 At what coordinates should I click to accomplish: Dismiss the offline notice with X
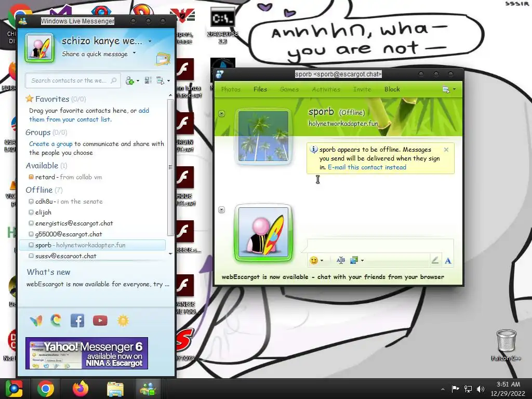tap(446, 150)
